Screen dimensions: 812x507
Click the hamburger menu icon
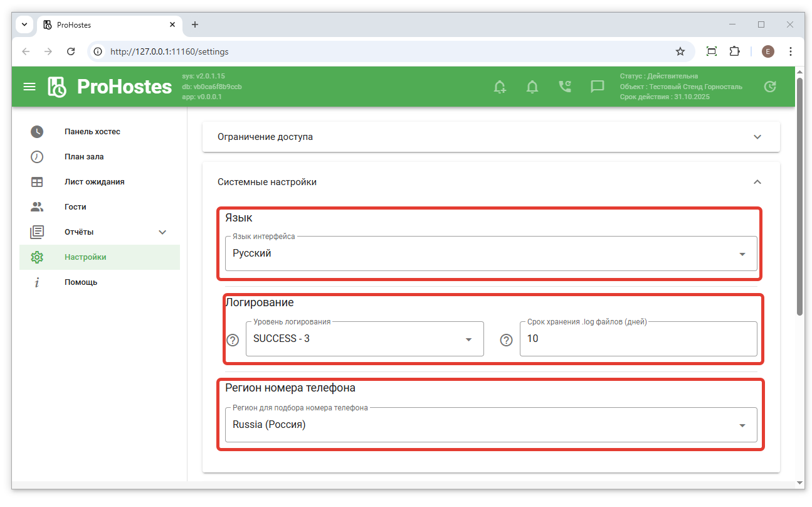coord(29,87)
